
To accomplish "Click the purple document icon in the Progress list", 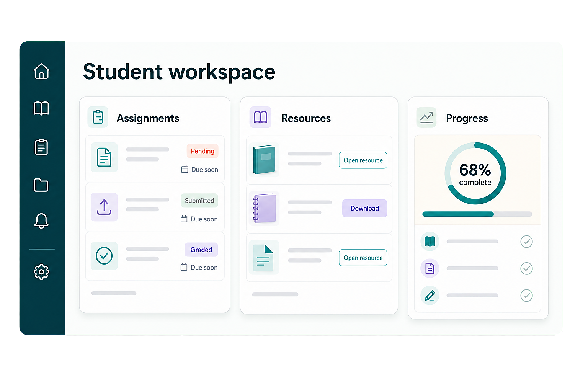I will coord(430,268).
